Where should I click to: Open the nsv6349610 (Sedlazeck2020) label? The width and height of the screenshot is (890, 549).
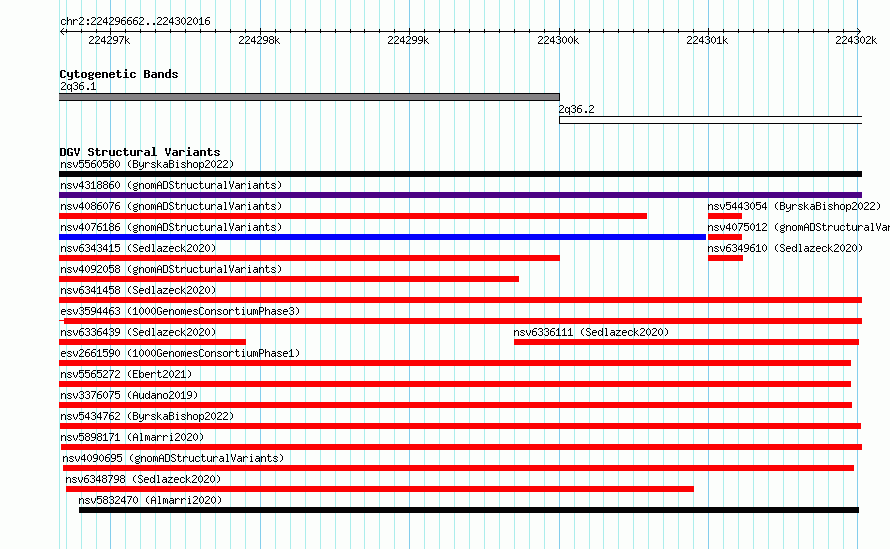pos(785,248)
